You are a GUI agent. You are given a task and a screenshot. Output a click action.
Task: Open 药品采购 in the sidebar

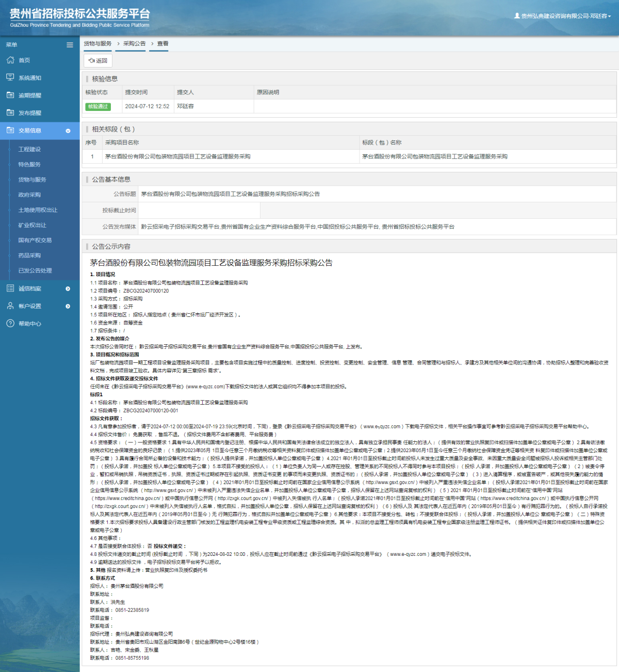(x=29, y=255)
